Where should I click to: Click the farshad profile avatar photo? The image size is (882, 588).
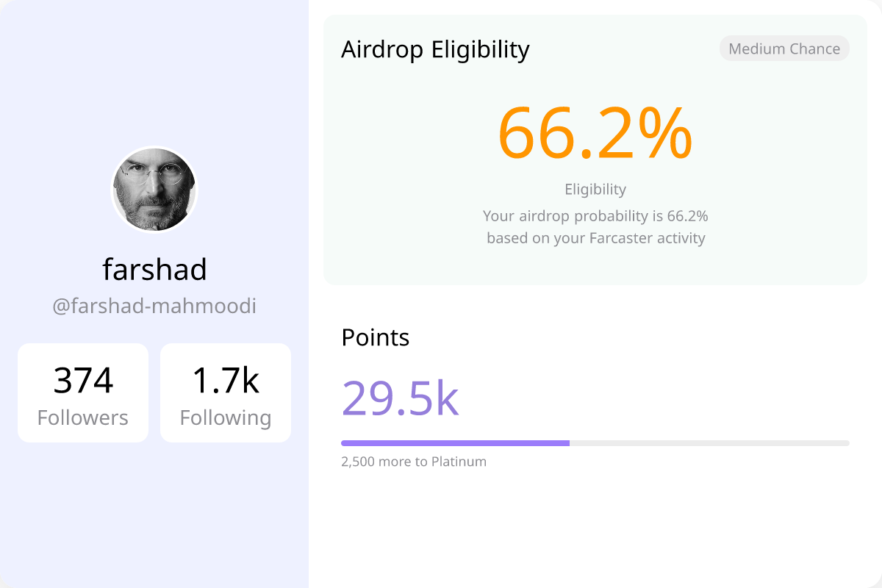(154, 190)
